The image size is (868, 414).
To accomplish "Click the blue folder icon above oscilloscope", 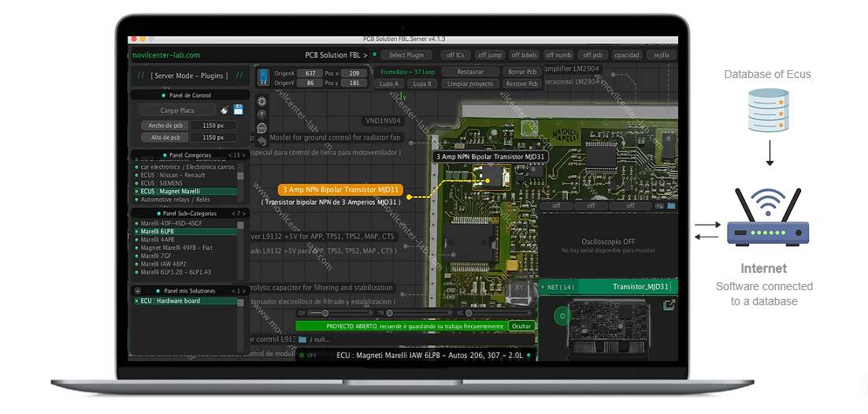I will point(672,206).
